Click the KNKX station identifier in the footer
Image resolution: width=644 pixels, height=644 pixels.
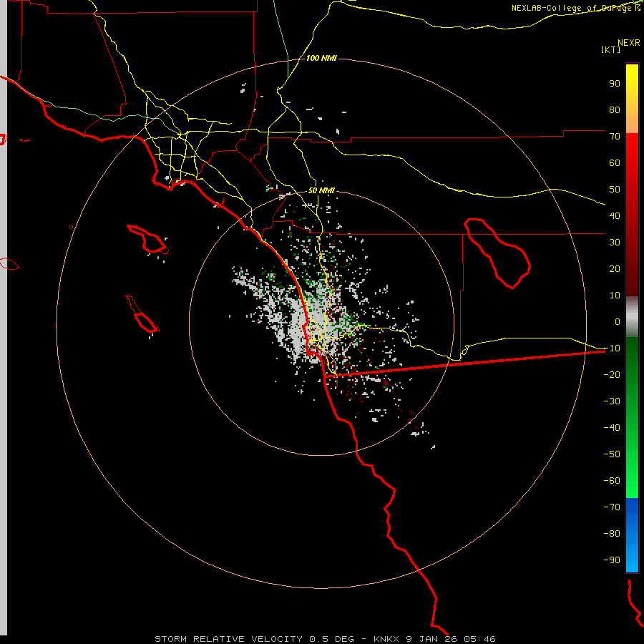click(x=387, y=639)
